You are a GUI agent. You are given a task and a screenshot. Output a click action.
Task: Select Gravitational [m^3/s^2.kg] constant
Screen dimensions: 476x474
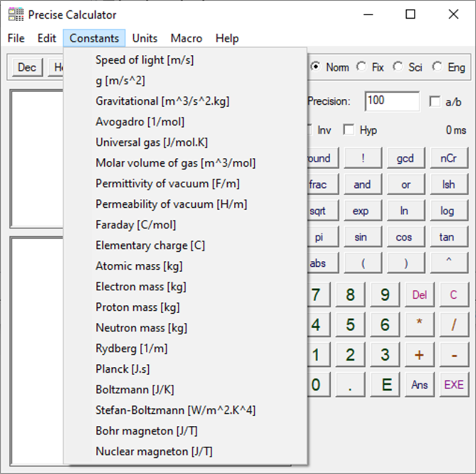(x=185, y=101)
